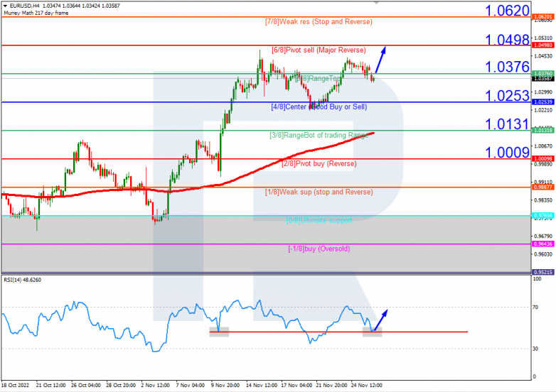Click the 26 Oct 04:00 time label
Screen dimensions: 556x392
pyautogui.click(x=86, y=386)
